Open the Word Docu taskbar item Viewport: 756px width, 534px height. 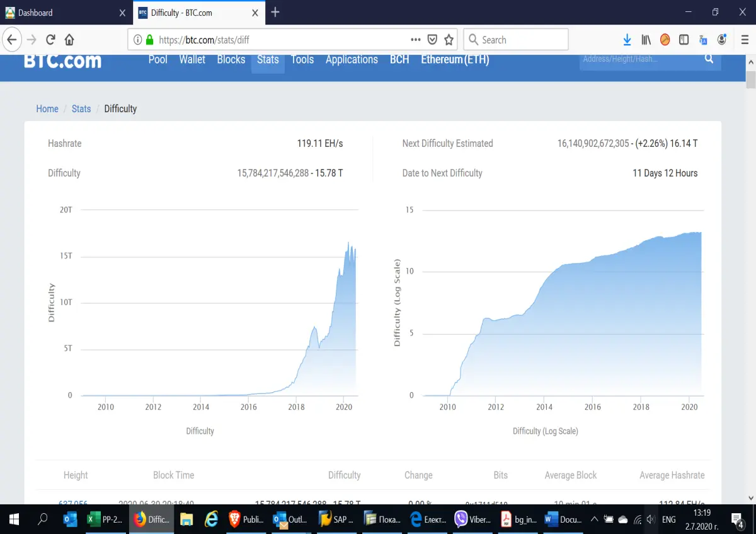[x=564, y=519]
